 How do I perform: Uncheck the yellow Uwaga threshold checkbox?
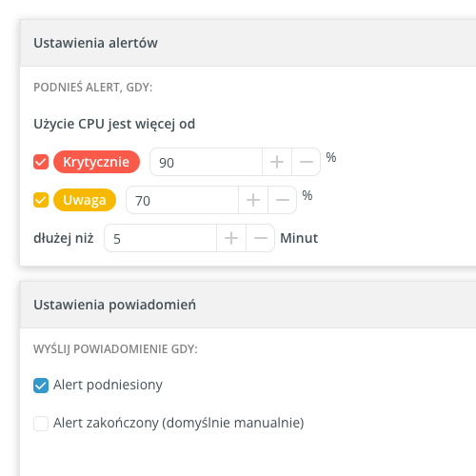point(41,200)
